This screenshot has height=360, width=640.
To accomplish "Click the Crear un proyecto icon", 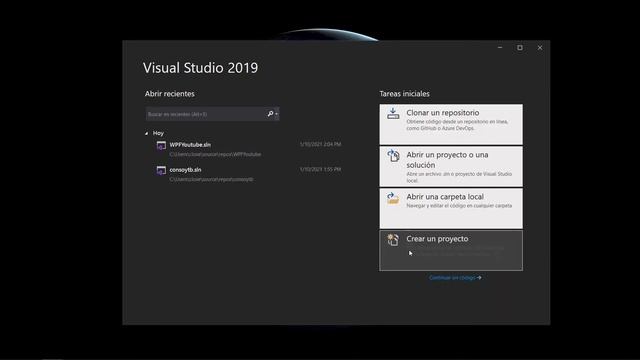I will coord(393,240).
